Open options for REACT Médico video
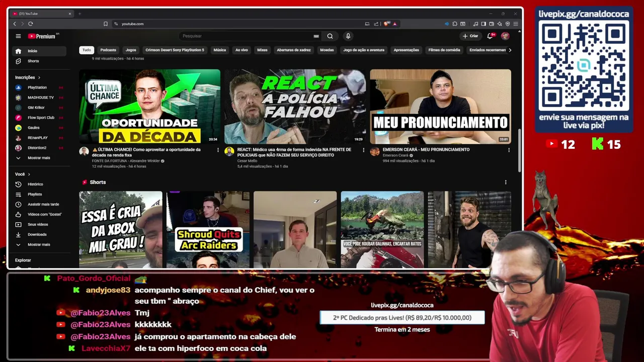This screenshot has width=644, height=362. tap(363, 150)
